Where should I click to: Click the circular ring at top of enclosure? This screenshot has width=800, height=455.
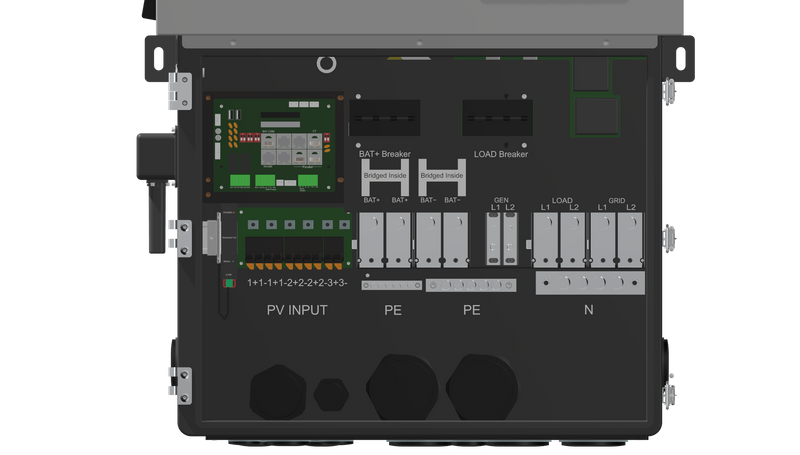325,65
